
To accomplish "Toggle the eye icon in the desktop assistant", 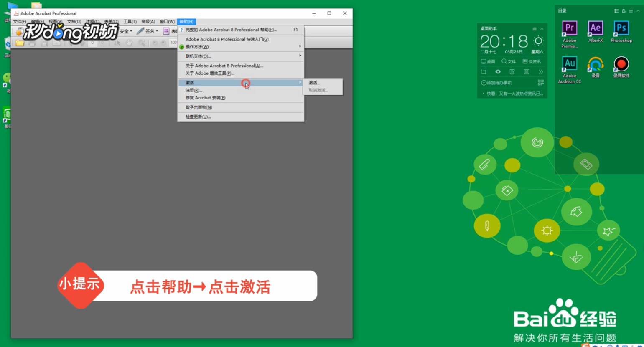I will tap(498, 72).
